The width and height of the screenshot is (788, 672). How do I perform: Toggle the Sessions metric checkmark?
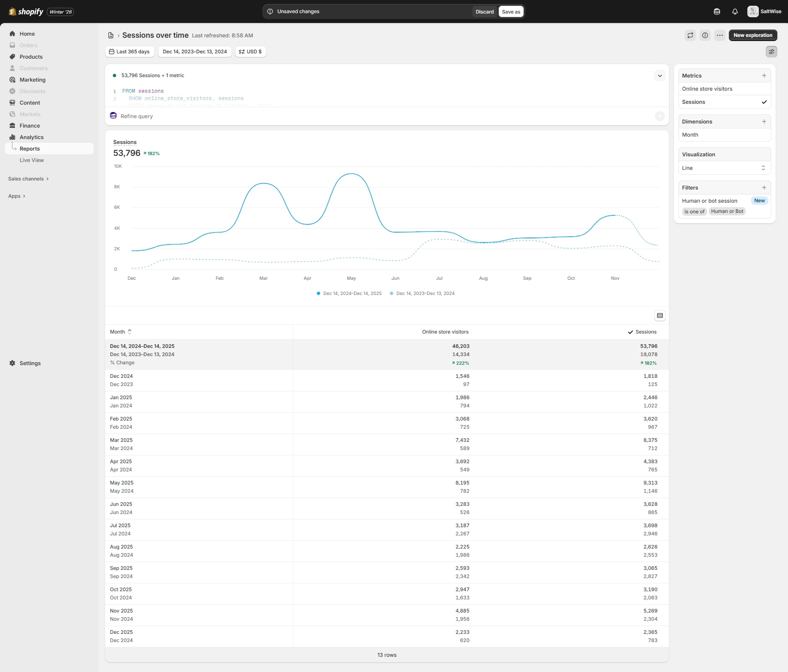[x=764, y=102]
